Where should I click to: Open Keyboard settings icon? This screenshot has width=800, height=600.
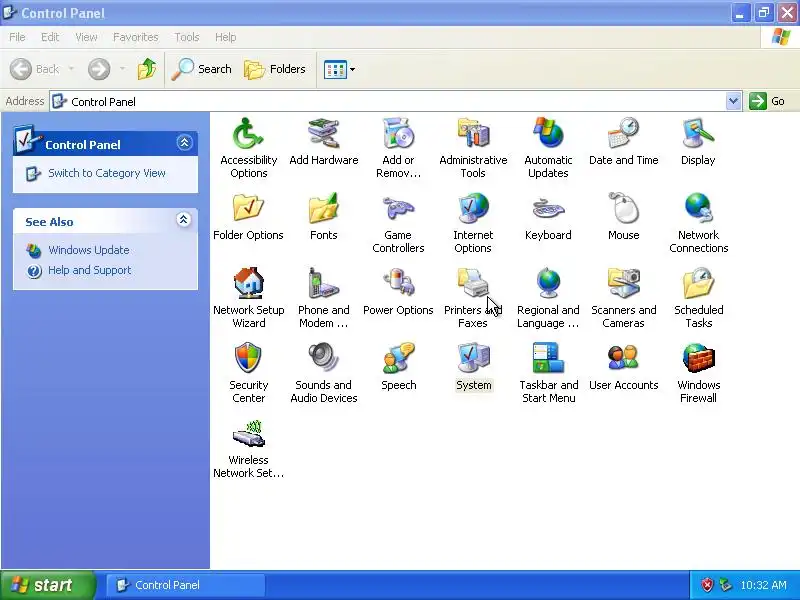(548, 217)
